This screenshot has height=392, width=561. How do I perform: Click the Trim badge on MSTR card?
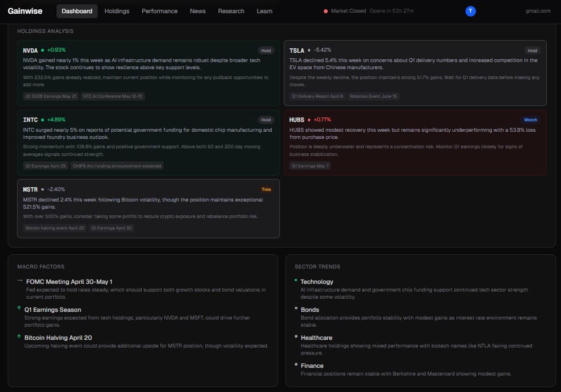coord(266,189)
